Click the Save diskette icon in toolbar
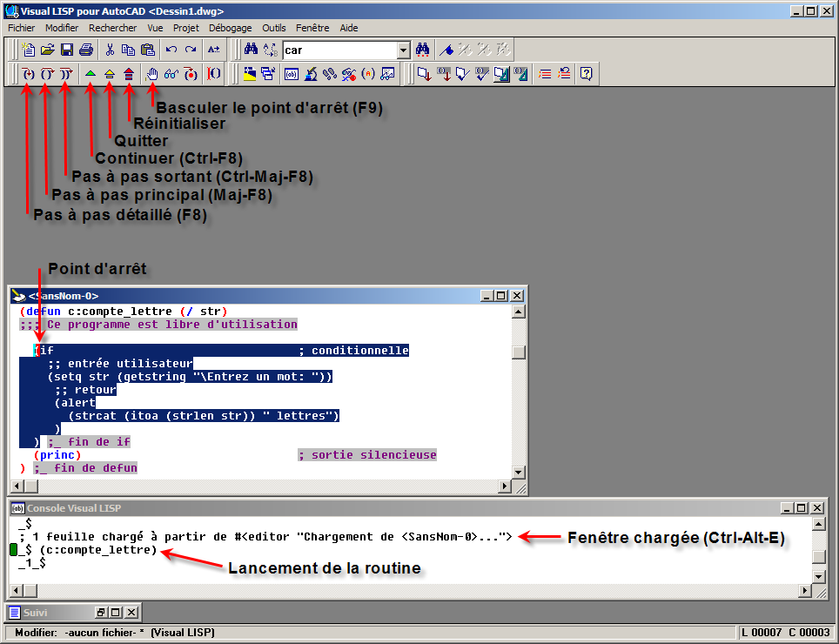Screen dimensions: 839x644 click(x=67, y=50)
